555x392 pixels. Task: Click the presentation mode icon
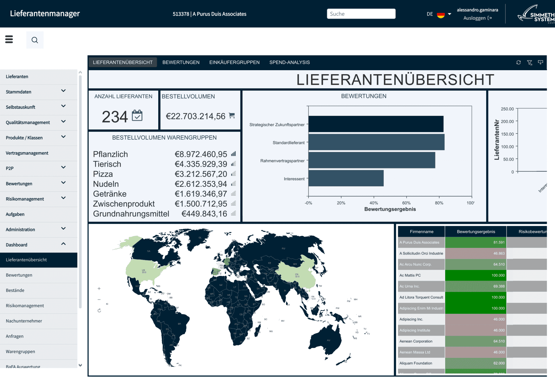tap(540, 63)
